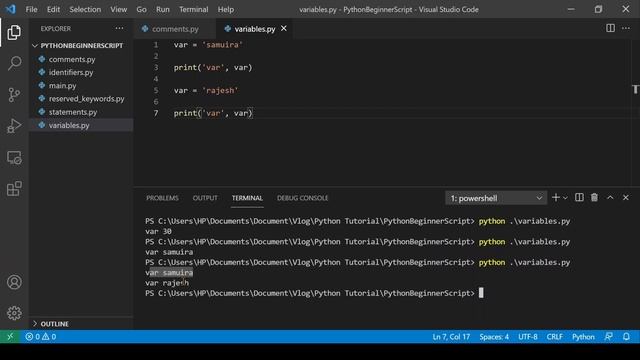The image size is (640, 360).
Task: Open the Search view in activity bar
Action: (14, 63)
